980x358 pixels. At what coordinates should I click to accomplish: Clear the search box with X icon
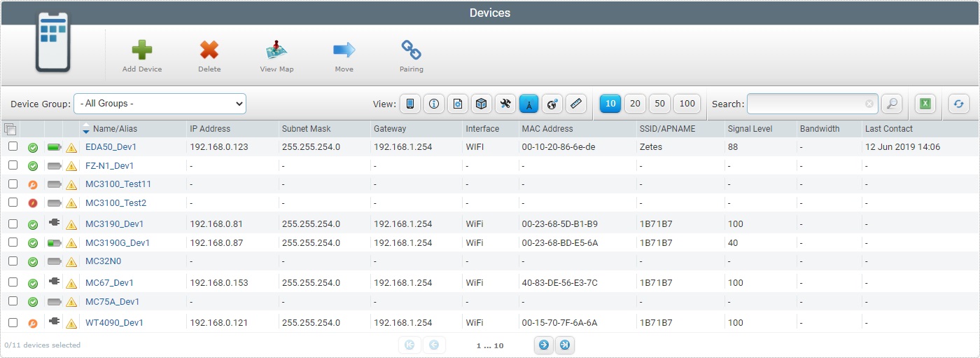pyautogui.click(x=869, y=104)
